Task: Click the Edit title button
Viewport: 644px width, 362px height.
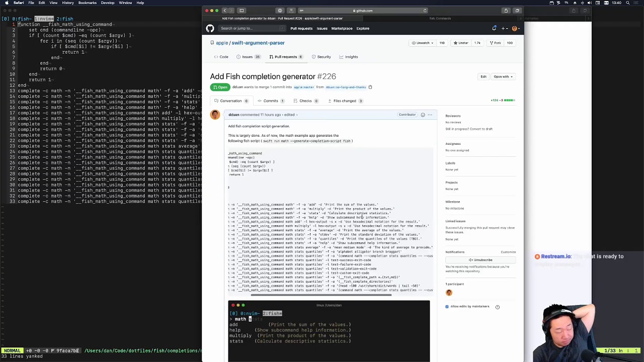Action: tap(484, 77)
